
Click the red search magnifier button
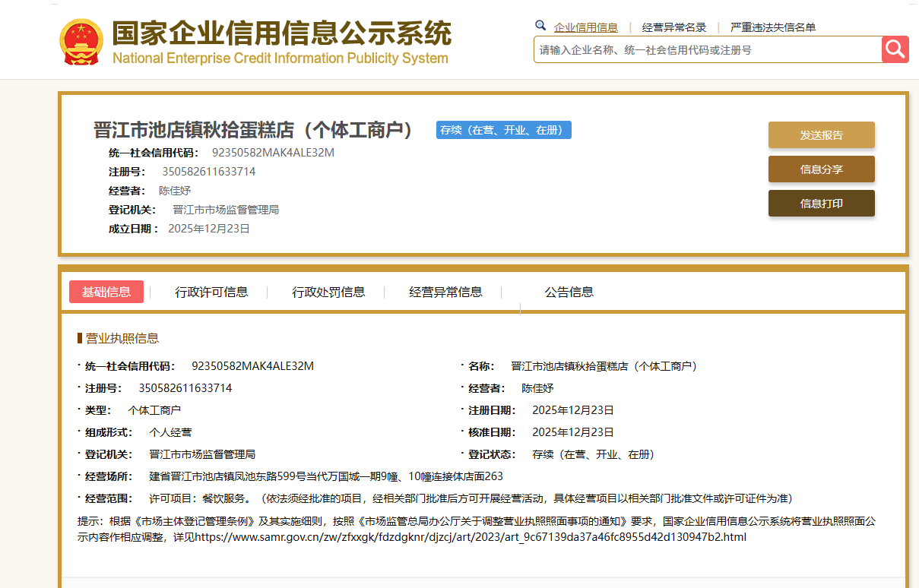pyautogui.click(x=895, y=49)
